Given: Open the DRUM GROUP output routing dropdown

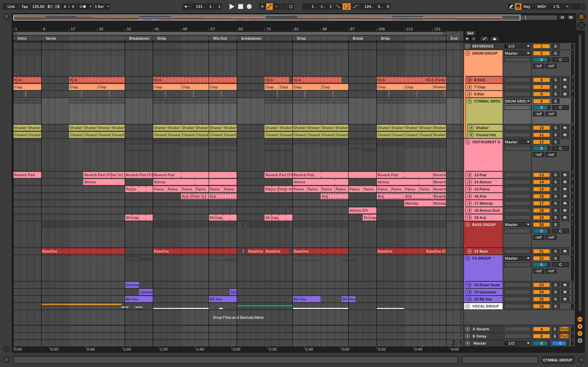Looking at the screenshot, I should tap(517, 53).
